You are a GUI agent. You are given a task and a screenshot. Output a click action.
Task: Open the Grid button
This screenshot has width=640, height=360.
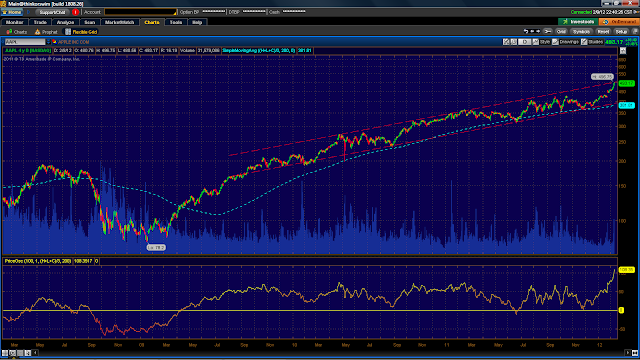point(561,31)
